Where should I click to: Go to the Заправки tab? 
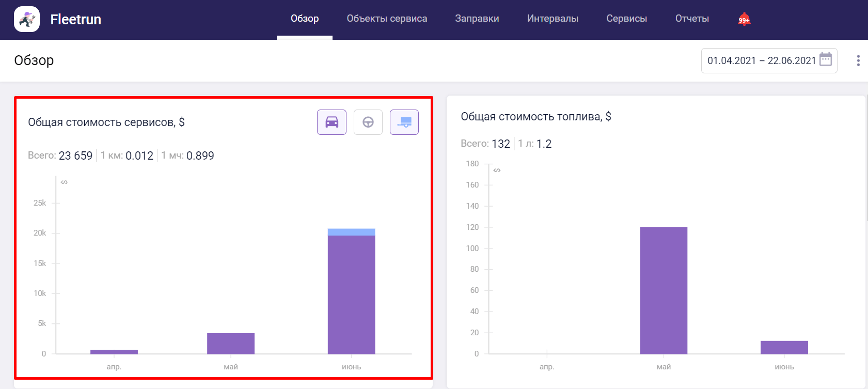pyautogui.click(x=477, y=19)
